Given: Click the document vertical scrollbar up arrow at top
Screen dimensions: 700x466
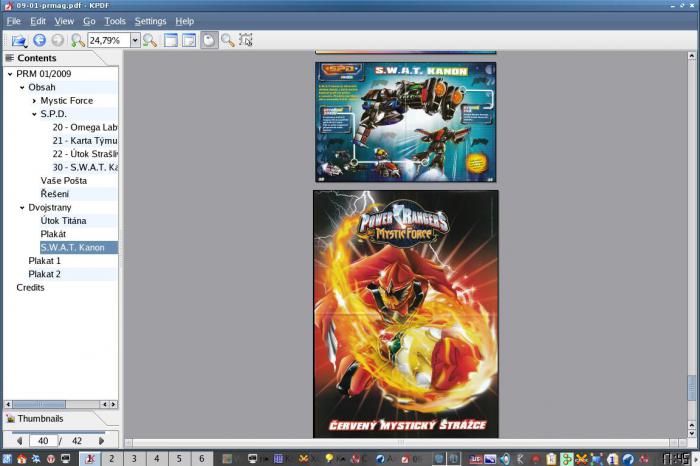Looking at the screenshot, I should coord(692,56).
